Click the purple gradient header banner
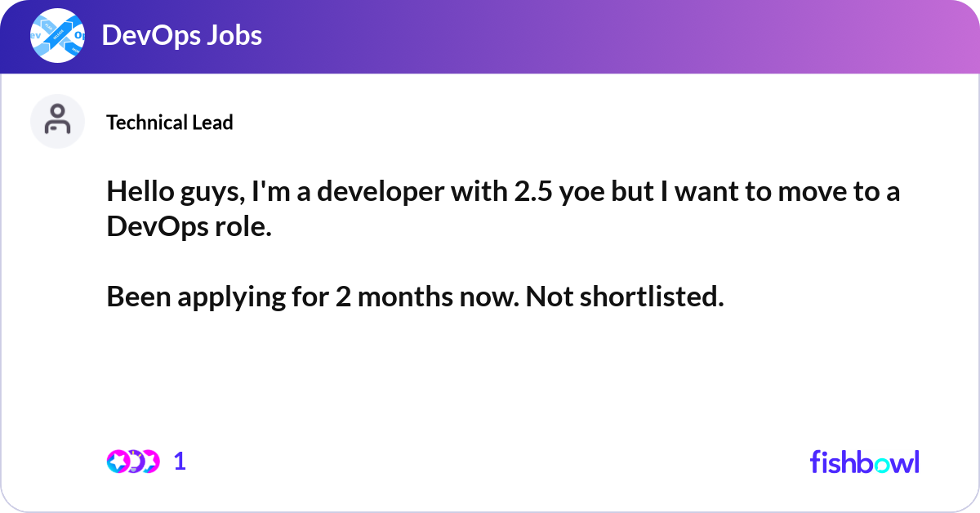Image resolution: width=980 pixels, height=513 pixels. pos(490,37)
